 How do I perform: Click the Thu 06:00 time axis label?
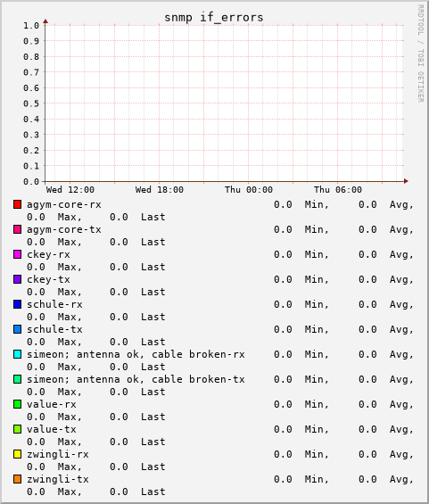338,190
